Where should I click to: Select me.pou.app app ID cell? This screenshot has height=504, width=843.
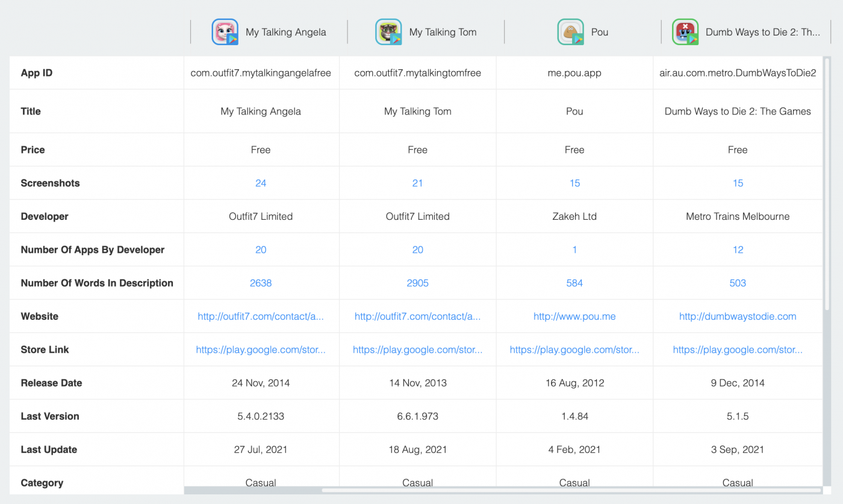pyautogui.click(x=574, y=73)
